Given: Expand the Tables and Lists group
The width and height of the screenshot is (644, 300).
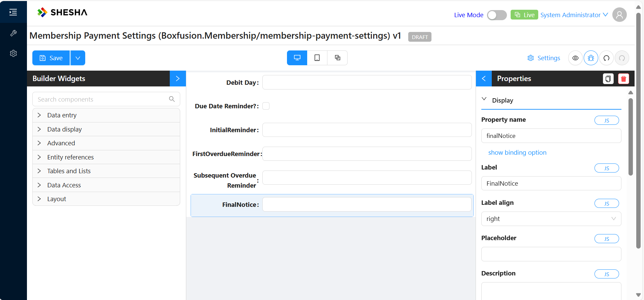Looking at the screenshot, I should 106,171.
